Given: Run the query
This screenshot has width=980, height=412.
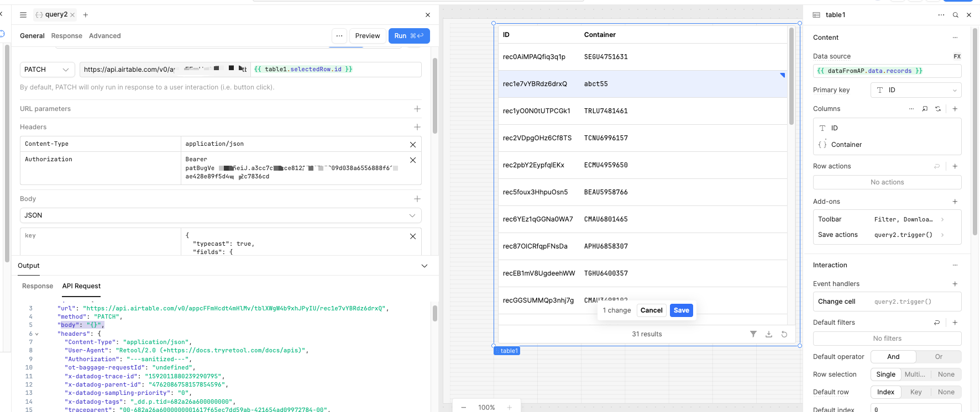Looking at the screenshot, I should pyautogui.click(x=409, y=36).
